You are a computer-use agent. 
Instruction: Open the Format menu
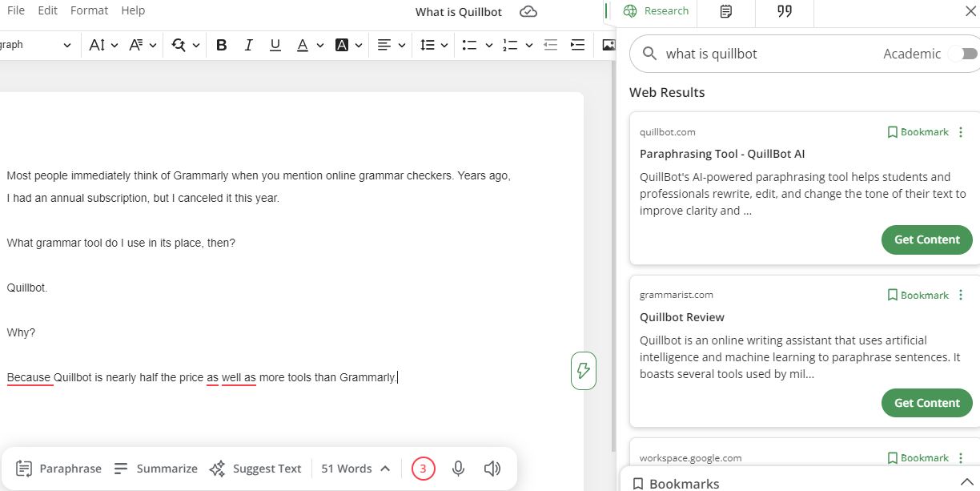tap(89, 10)
